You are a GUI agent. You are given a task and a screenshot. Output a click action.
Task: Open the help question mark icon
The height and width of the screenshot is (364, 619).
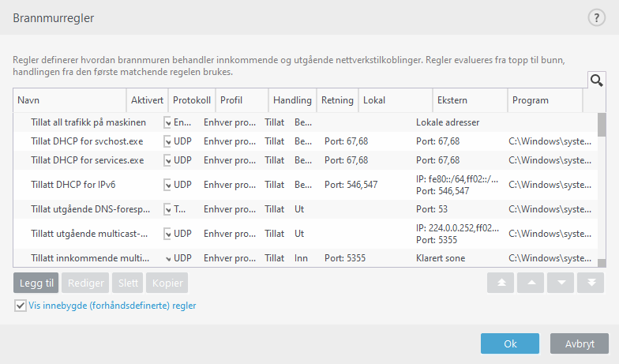coord(597,17)
